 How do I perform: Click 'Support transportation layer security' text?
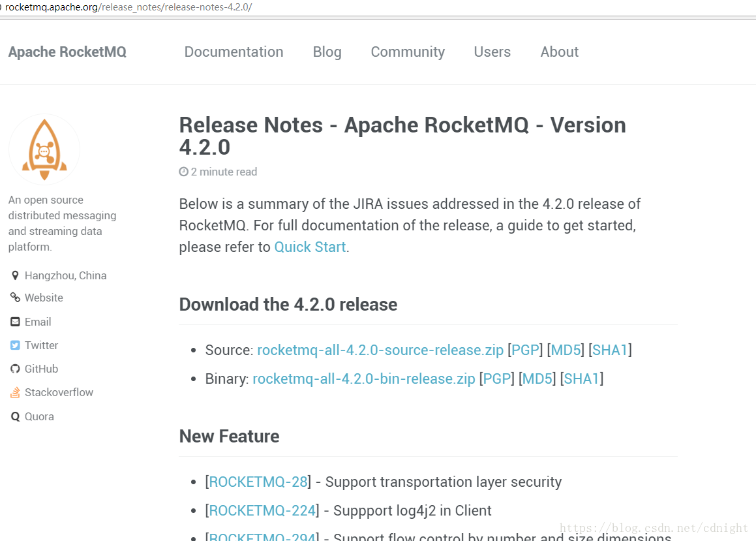click(444, 482)
